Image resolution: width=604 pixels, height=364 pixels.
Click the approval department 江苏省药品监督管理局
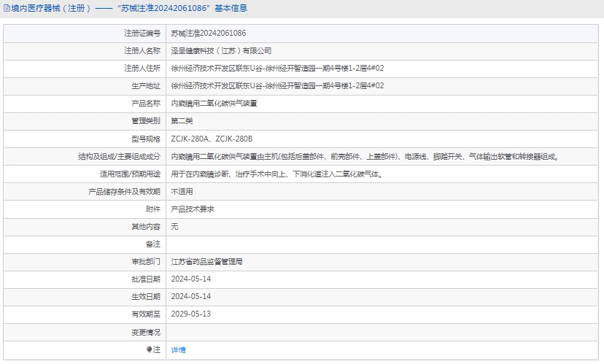pyautogui.click(x=206, y=261)
